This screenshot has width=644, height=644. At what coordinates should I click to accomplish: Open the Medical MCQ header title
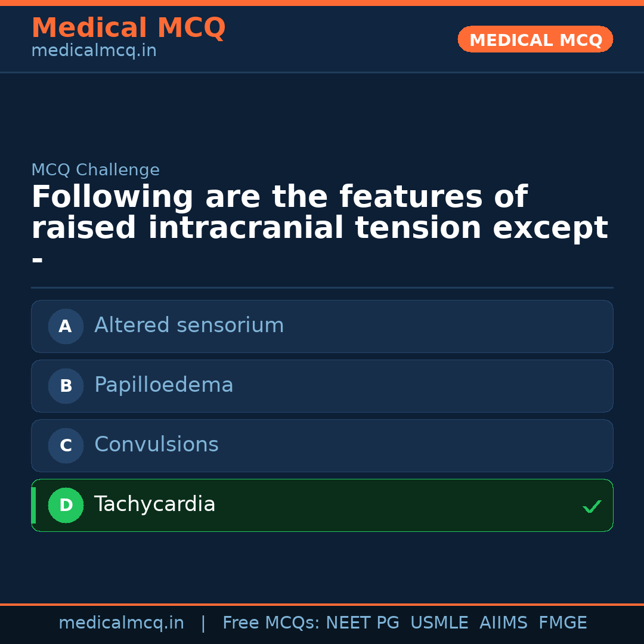(128, 28)
